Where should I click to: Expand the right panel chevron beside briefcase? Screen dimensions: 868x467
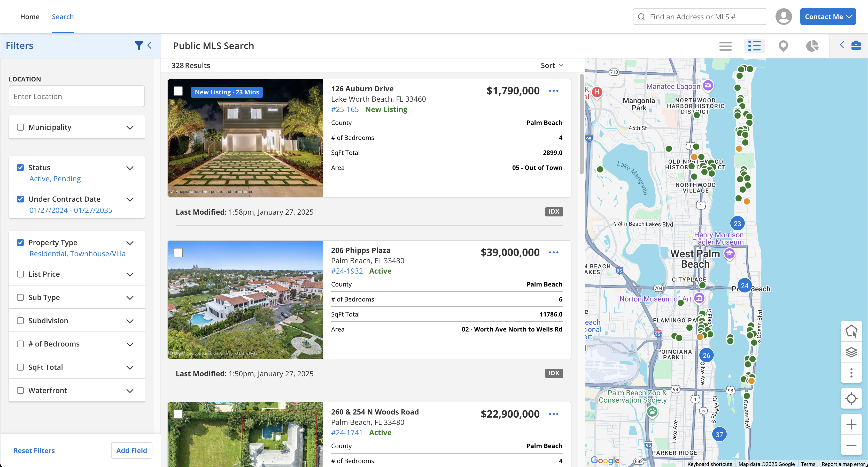point(842,45)
